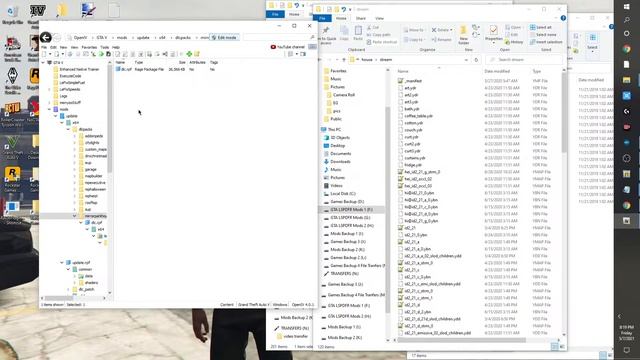The image size is (640, 360).
Task: Go back using OpenIV's black back arrow
Action: 46,38
